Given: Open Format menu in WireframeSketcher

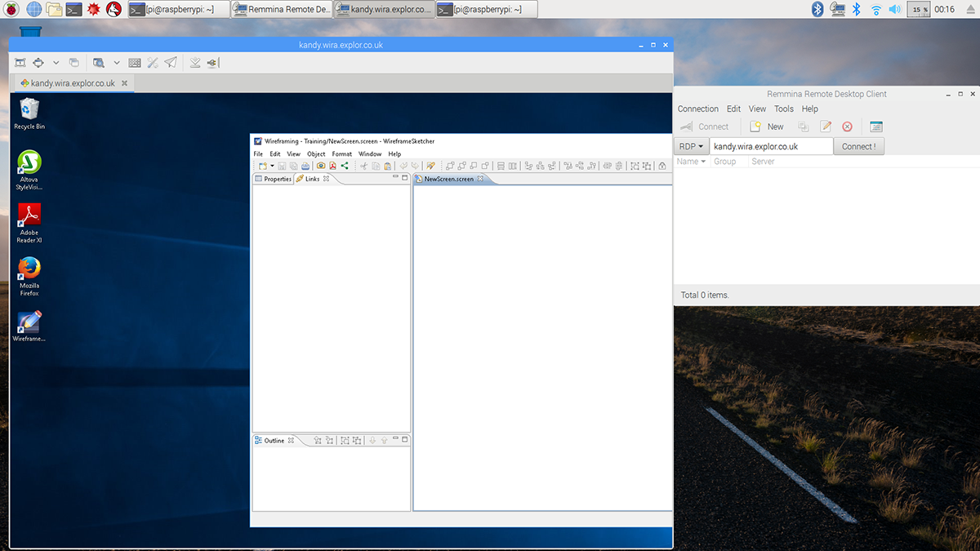Looking at the screenshot, I should pyautogui.click(x=342, y=153).
